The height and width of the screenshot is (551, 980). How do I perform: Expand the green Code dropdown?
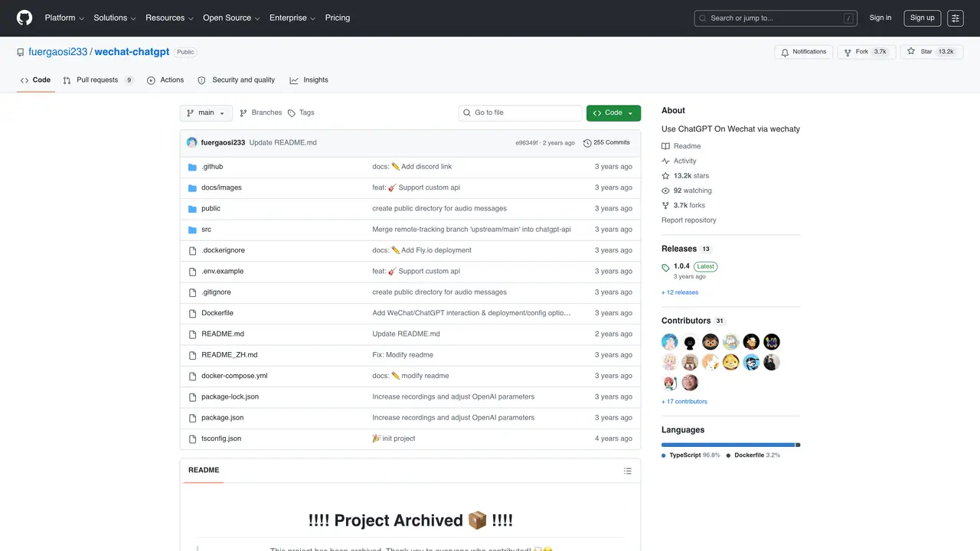click(x=613, y=113)
